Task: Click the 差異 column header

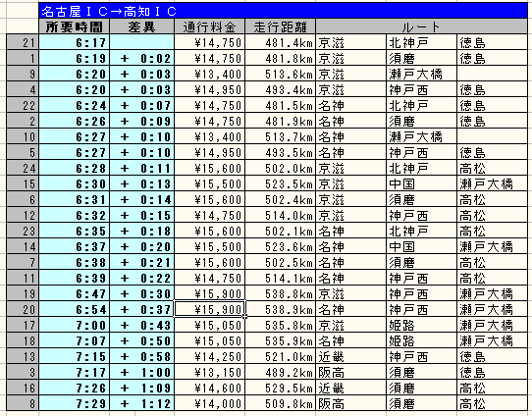Action: (141, 26)
